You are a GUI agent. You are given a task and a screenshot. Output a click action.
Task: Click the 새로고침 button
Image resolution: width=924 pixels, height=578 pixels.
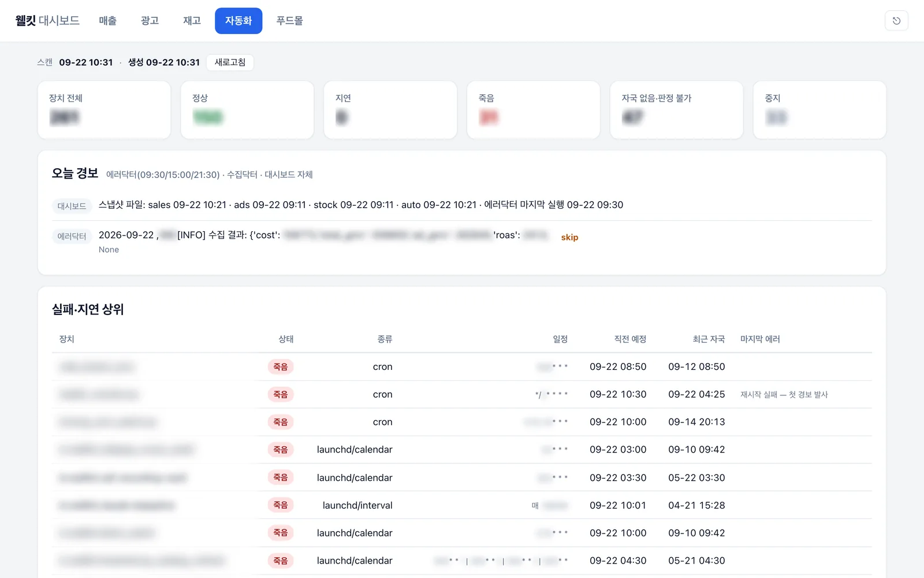point(230,62)
